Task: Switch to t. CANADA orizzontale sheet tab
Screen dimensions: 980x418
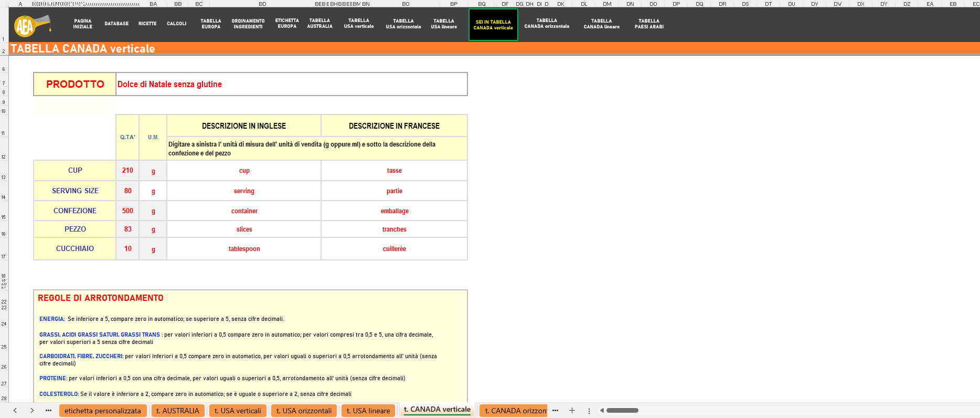Action: coord(514,411)
